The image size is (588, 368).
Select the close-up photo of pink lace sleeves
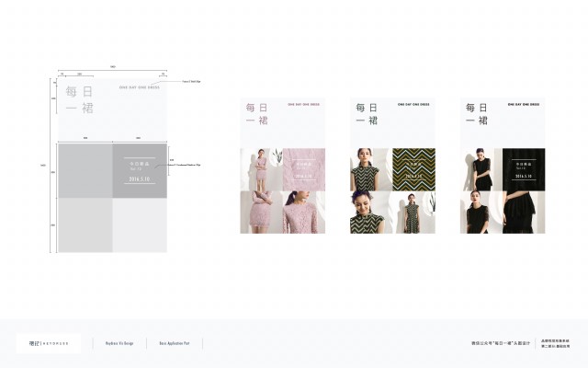point(261,213)
